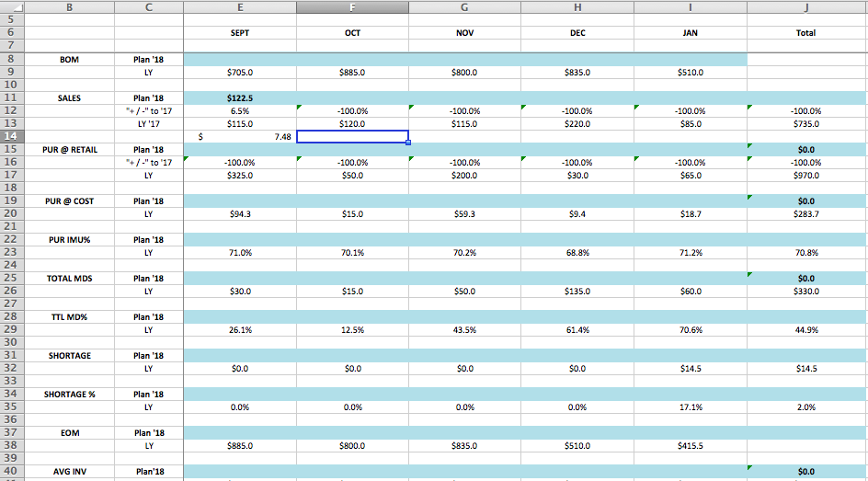The width and height of the screenshot is (868, 481).
Task: Click the DEC month heading cell
Action: pyautogui.click(x=577, y=33)
